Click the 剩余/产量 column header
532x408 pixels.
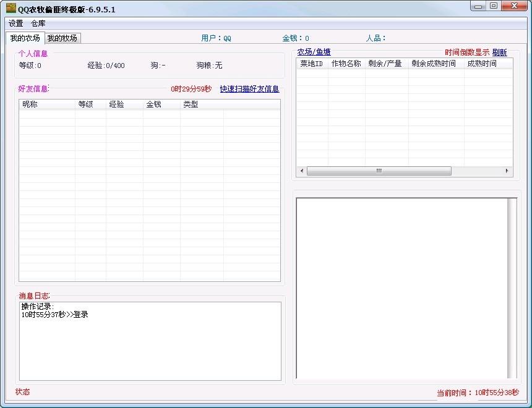[x=387, y=64]
